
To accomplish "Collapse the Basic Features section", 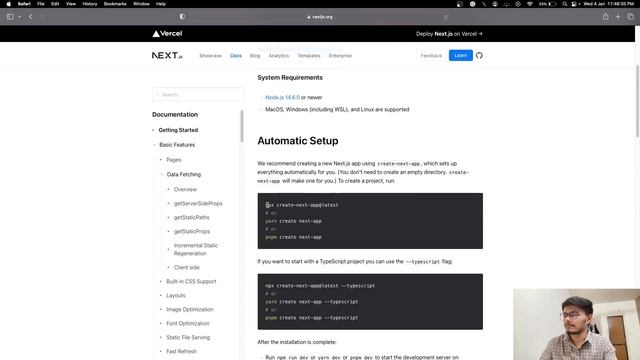I will (x=177, y=145).
